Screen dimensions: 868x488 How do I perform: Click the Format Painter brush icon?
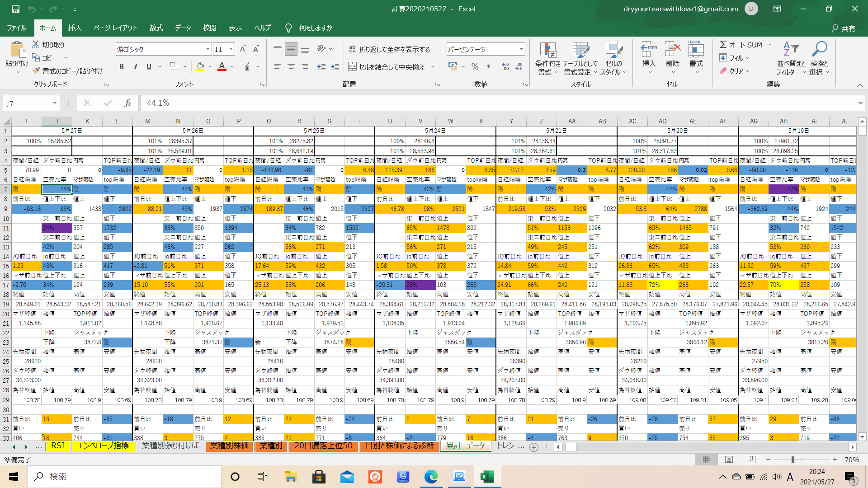(x=37, y=71)
